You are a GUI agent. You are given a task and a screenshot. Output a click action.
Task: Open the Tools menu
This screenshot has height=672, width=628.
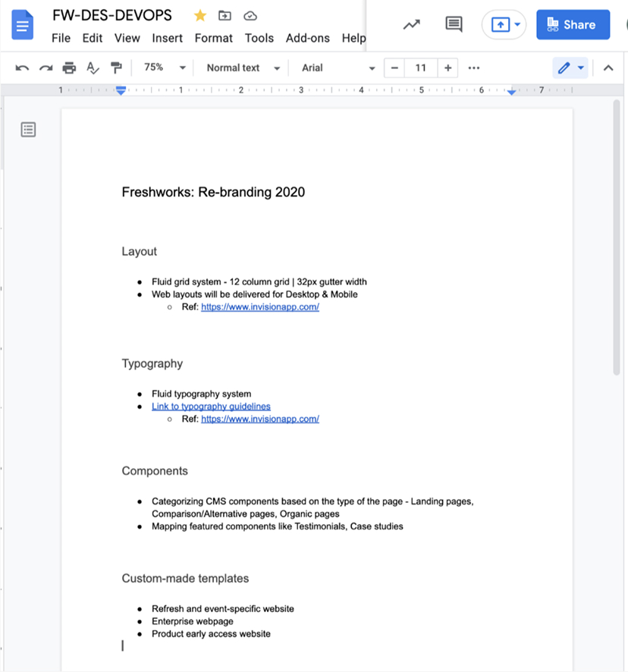[259, 38]
